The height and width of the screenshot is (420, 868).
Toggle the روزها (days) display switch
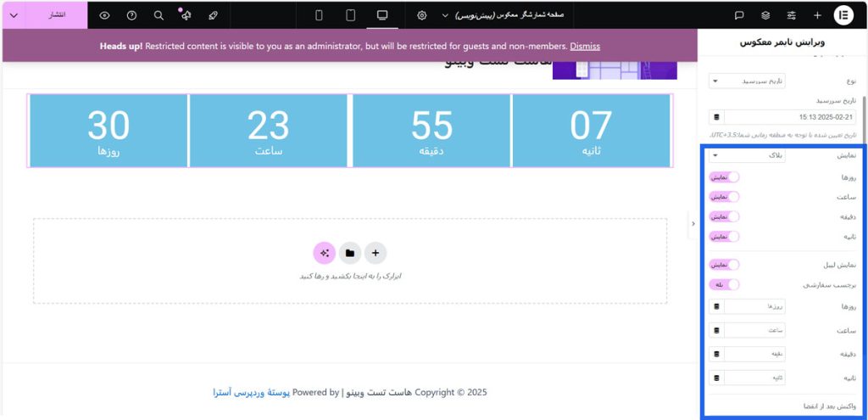tap(724, 176)
